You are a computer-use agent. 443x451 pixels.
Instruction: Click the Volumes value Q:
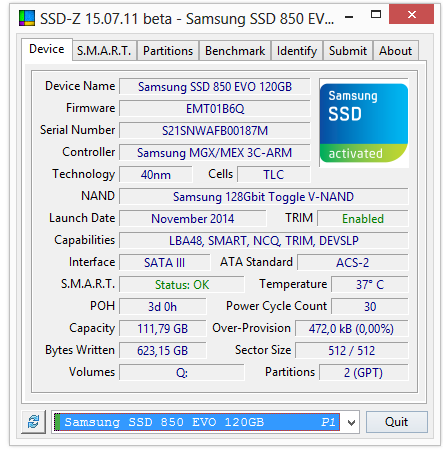182,373
